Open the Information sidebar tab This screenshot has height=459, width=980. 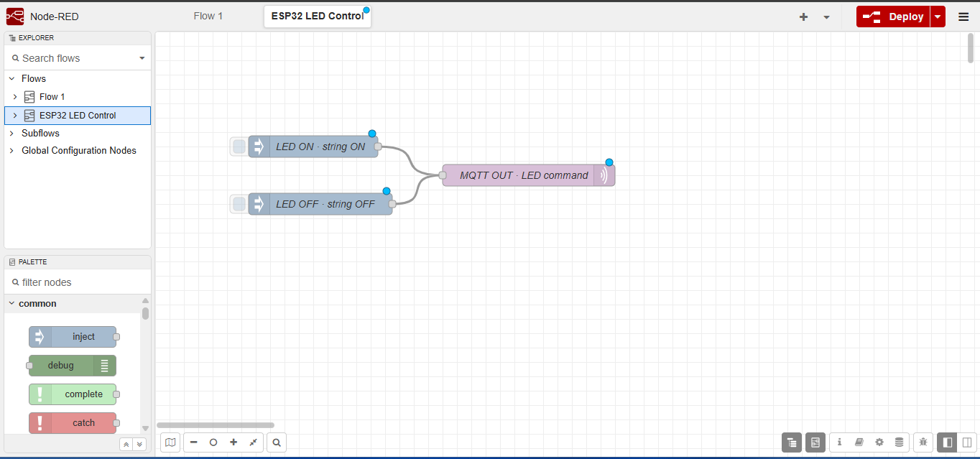(839, 442)
